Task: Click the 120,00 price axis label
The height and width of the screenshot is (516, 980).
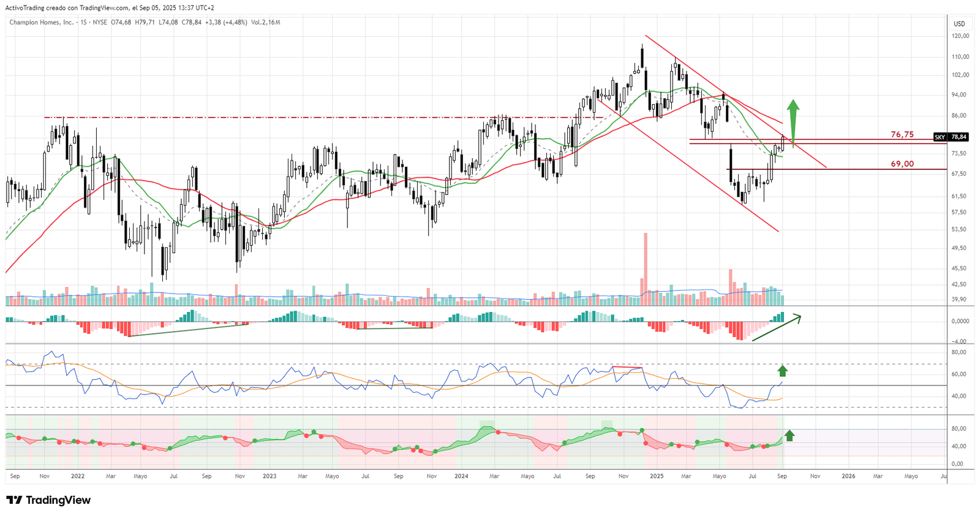Action: click(960, 36)
